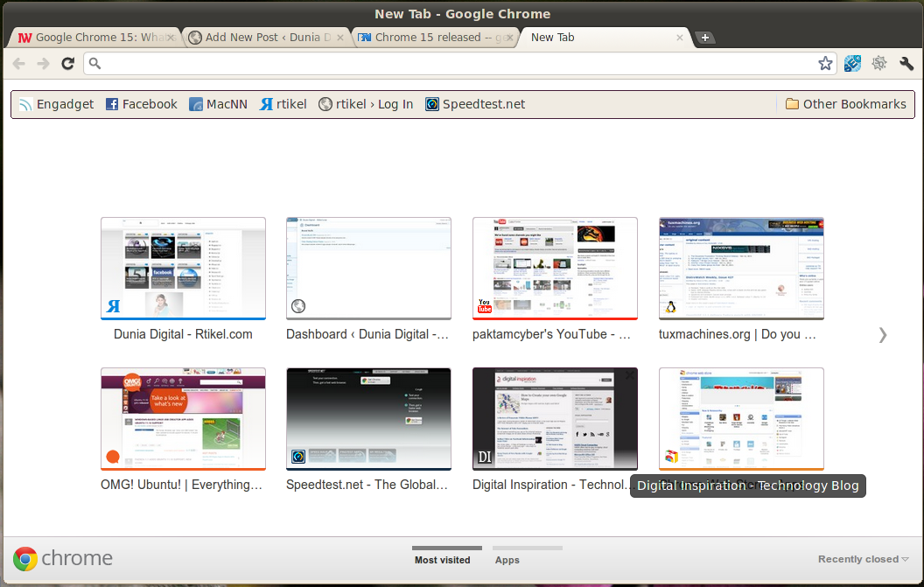Click the blue globe extension icon

point(852,64)
